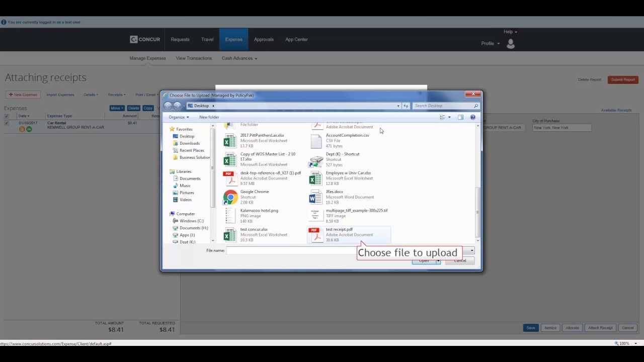Select the 2017.PittPanthersLax.xlsx Excel icon

coord(230,141)
